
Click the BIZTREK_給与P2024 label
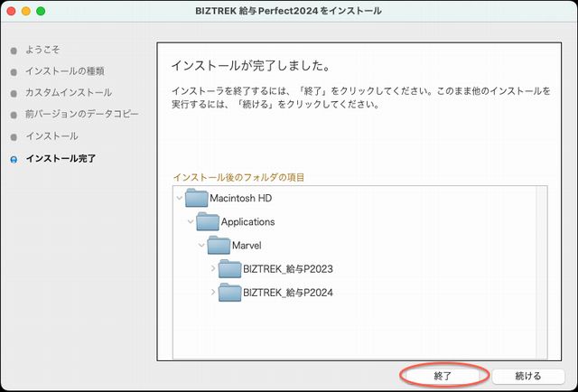click(288, 293)
